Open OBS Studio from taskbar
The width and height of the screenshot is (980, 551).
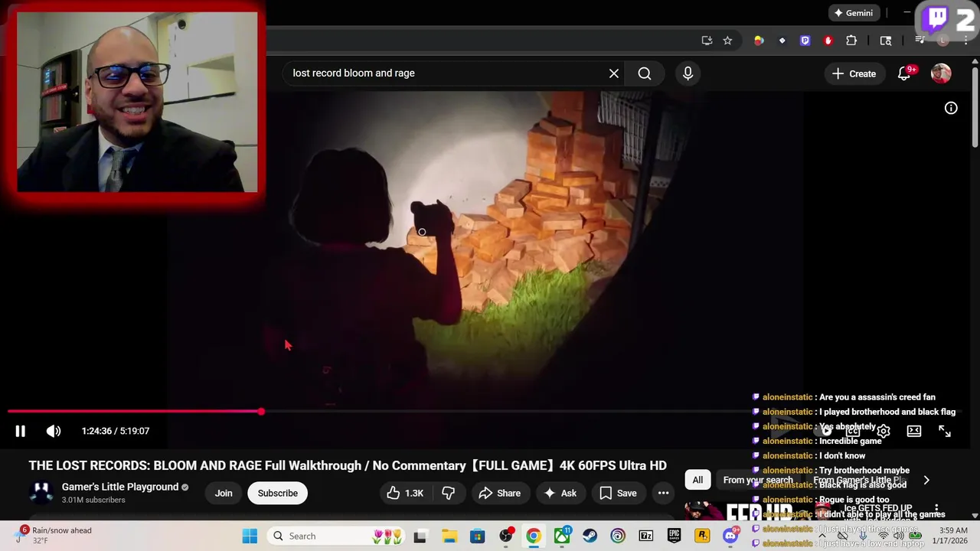(x=506, y=536)
